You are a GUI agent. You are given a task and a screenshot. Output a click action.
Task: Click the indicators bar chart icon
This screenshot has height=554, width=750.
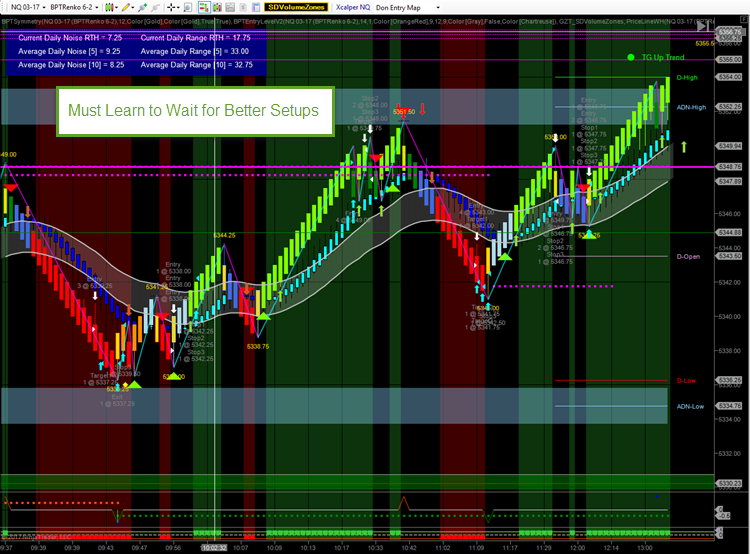[217, 7]
